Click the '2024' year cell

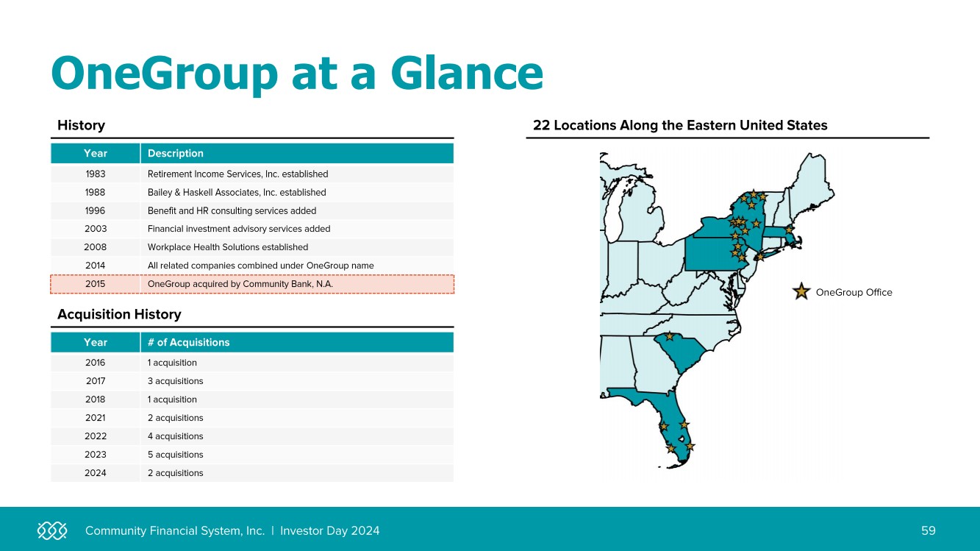point(96,473)
